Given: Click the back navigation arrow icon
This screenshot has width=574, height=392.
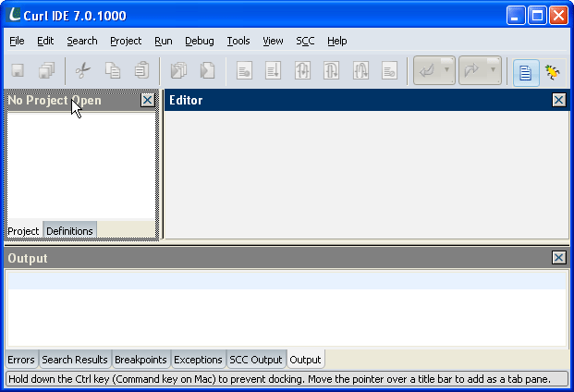Looking at the screenshot, I should tap(427, 71).
